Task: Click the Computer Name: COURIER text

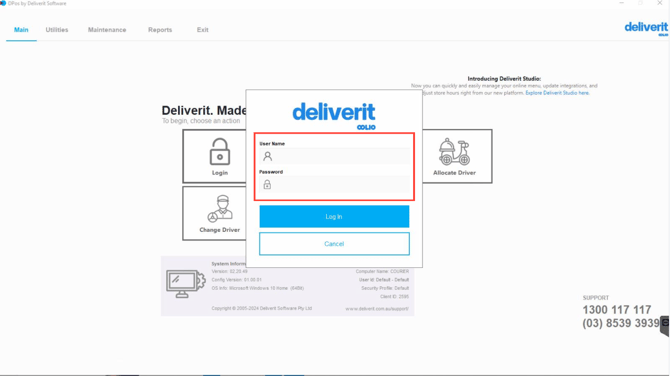Action: point(382,271)
